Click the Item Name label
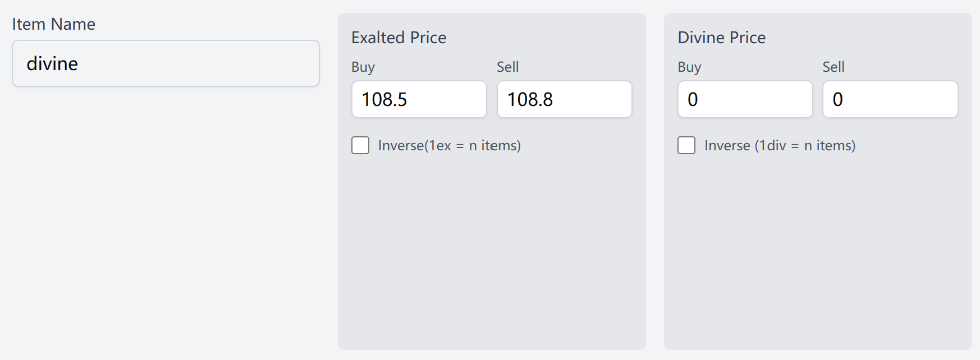Image resolution: width=980 pixels, height=360 pixels. pyautogui.click(x=53, y=24)
